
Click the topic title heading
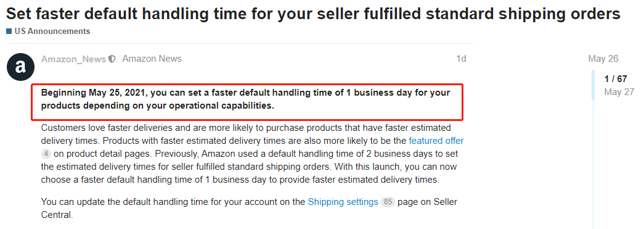pyautogui.click(x=314, y=14)
